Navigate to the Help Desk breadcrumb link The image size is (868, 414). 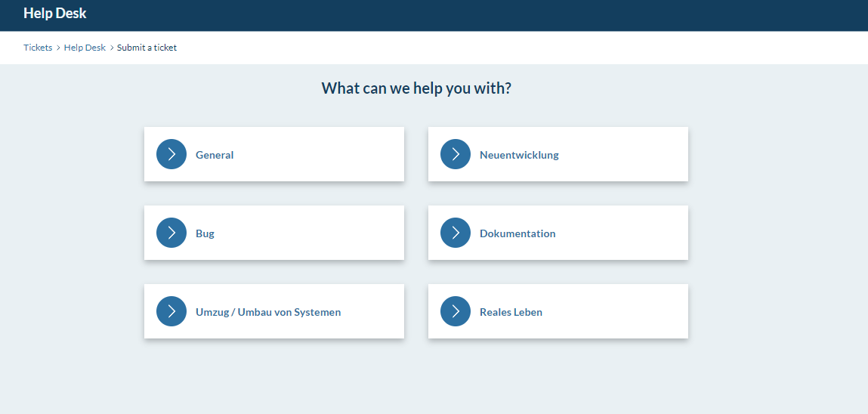point(85,48)
